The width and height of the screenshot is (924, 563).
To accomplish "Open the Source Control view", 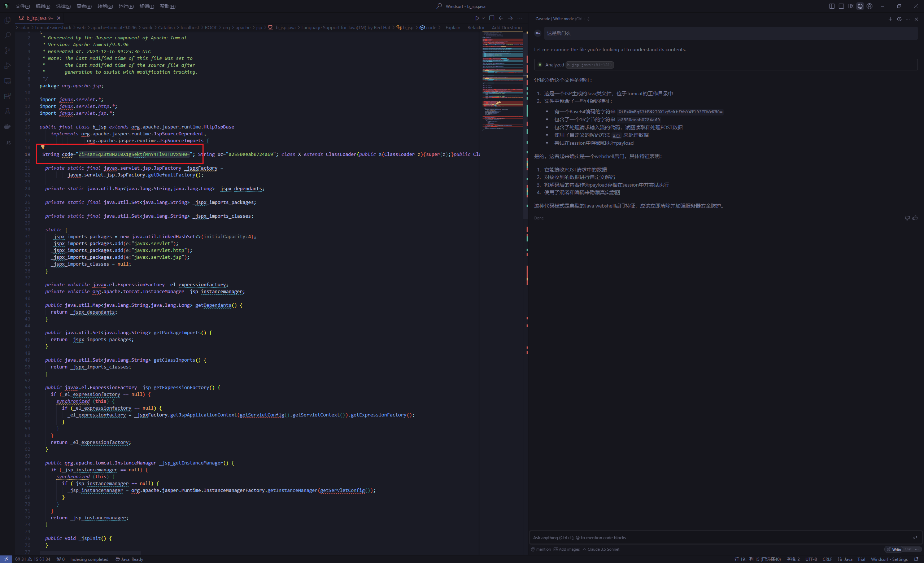I will (x=8, y=51).
